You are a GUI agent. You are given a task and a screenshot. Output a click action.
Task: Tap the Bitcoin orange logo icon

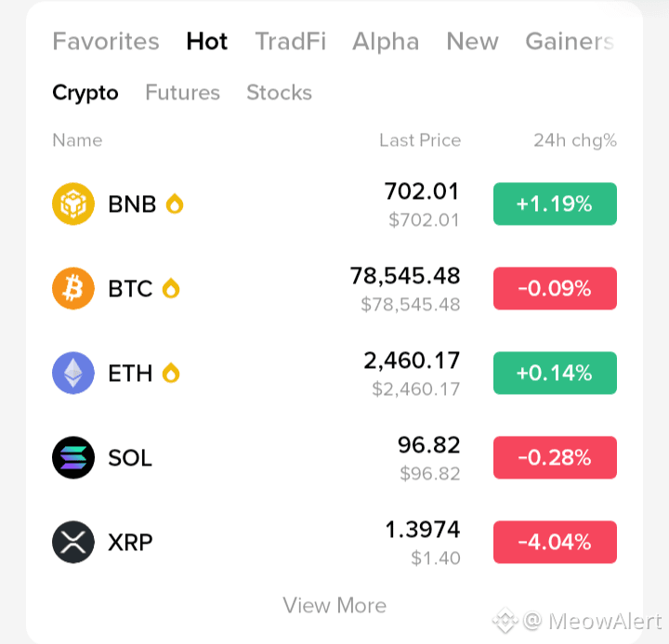click(73, 288)
